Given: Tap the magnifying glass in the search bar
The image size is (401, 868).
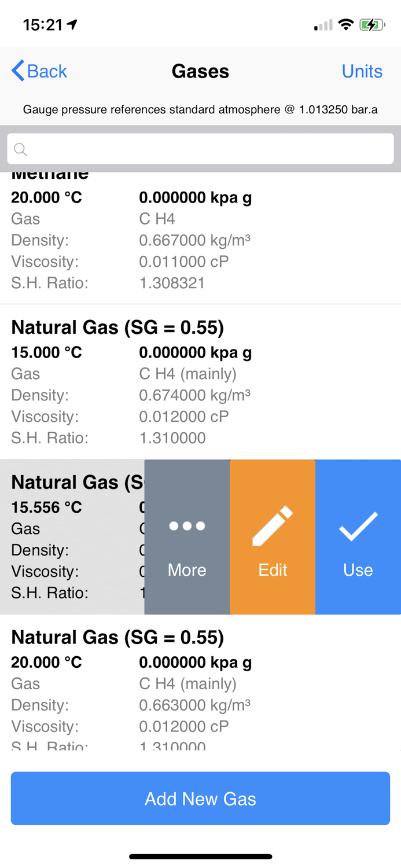Looking at the screenshot, I should point(20,149).
